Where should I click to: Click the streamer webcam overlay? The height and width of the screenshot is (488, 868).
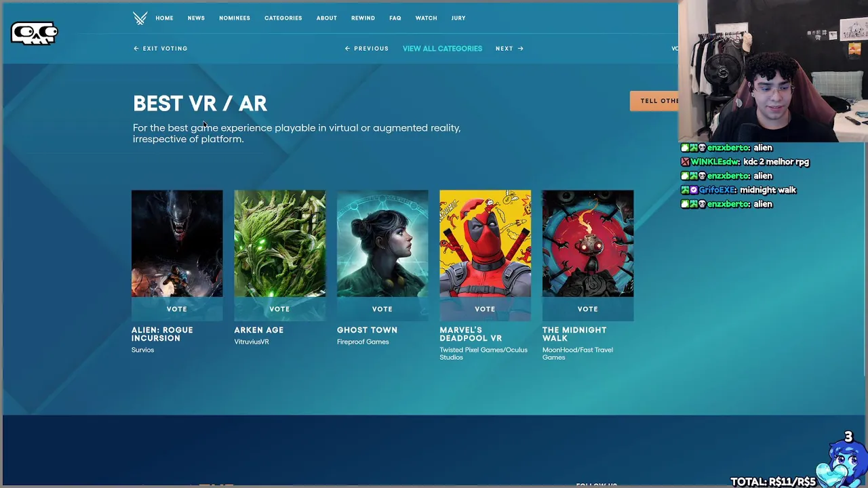click(773, 70)
